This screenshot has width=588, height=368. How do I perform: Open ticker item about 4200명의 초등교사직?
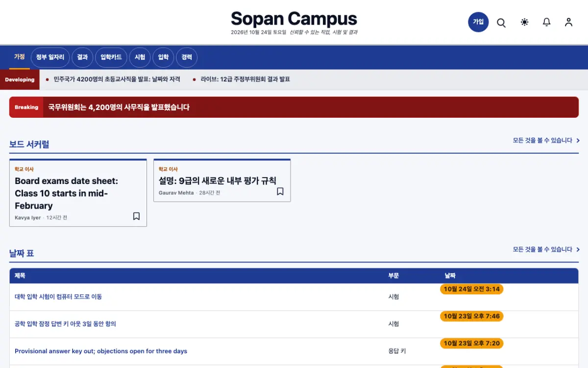click(x=117, y=79)
